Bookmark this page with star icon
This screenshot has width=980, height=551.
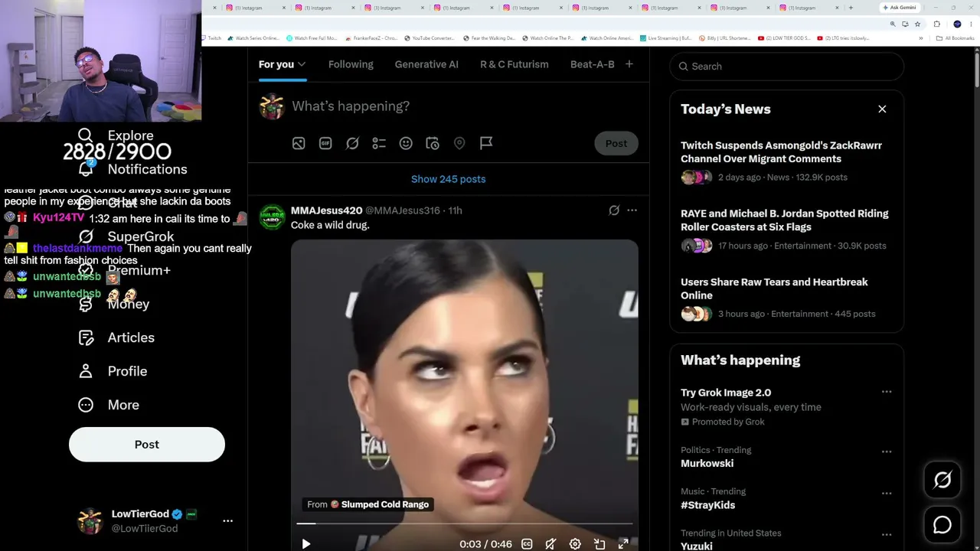pyautogui.click(x=917, y=24)
